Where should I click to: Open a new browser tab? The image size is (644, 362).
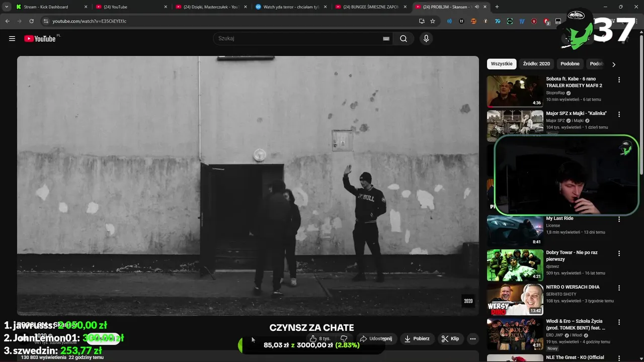(497, 7)
